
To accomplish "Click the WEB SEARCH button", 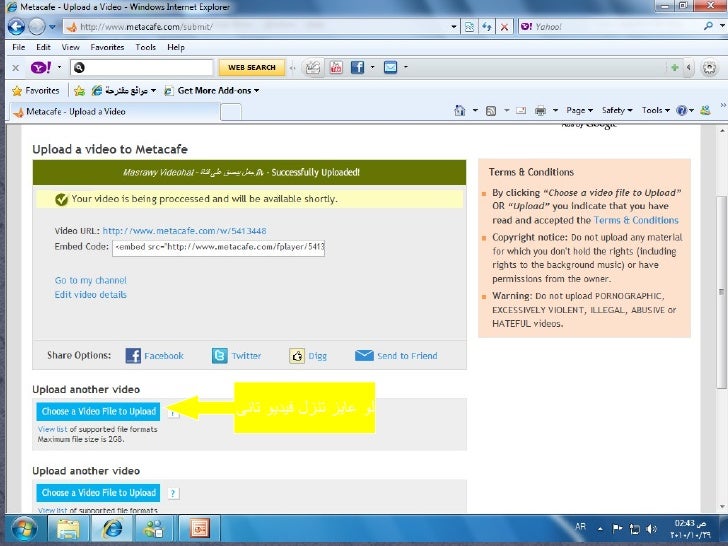I will coord(252,67).
